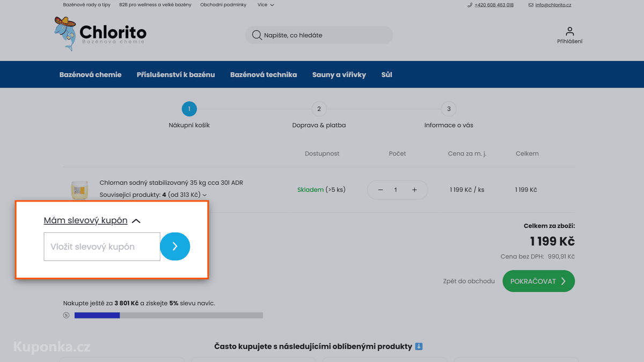Click the percent icon beside progress bar

(x=67, y=315)
